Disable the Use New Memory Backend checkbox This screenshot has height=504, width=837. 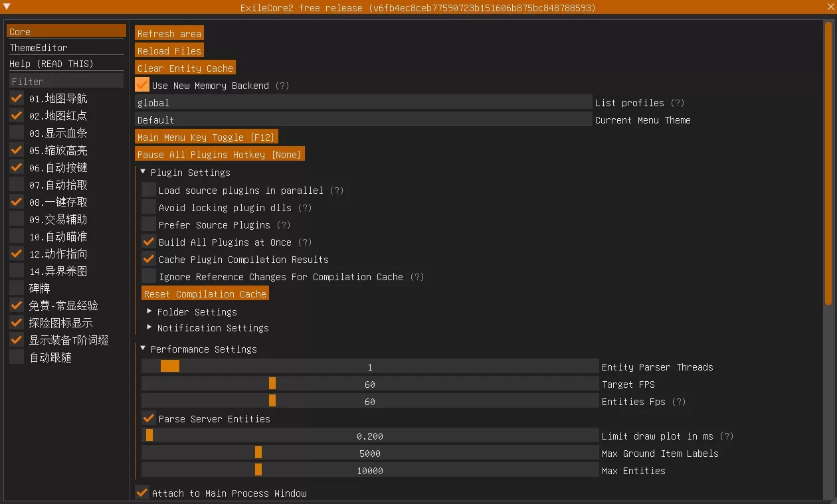point(142,85)
